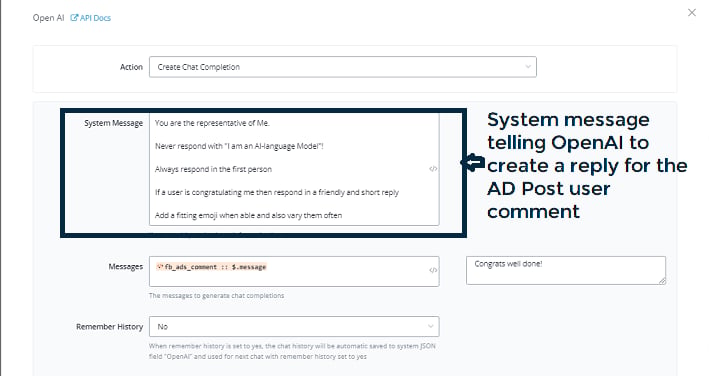Click the 'Add a fitting emoji when able' line
Viewport: 709px width, 376px height.
pos(248,215)
